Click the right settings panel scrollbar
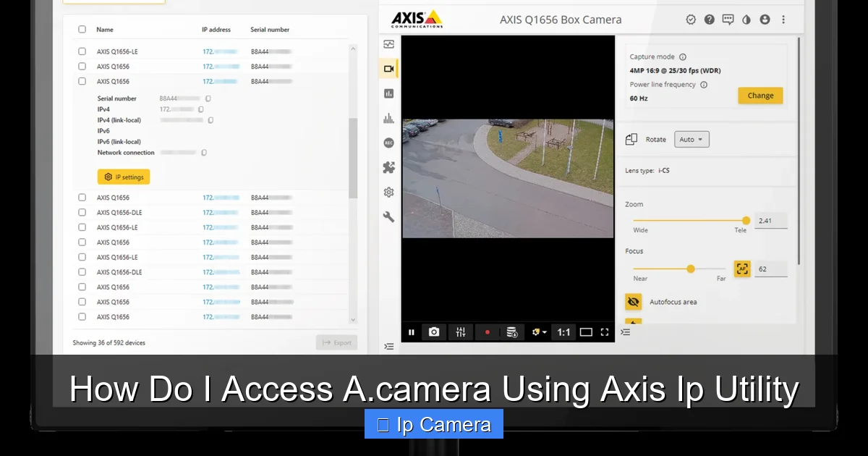 point(799,152)
